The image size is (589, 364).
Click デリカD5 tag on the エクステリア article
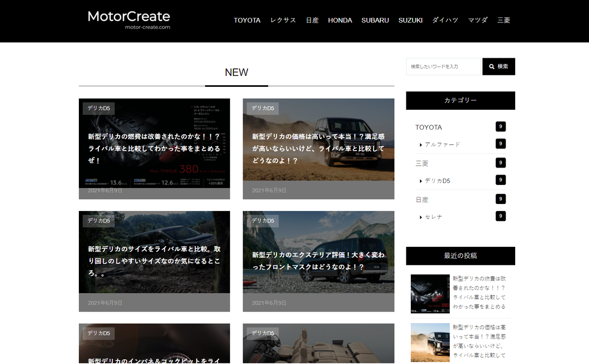(263, 221)
